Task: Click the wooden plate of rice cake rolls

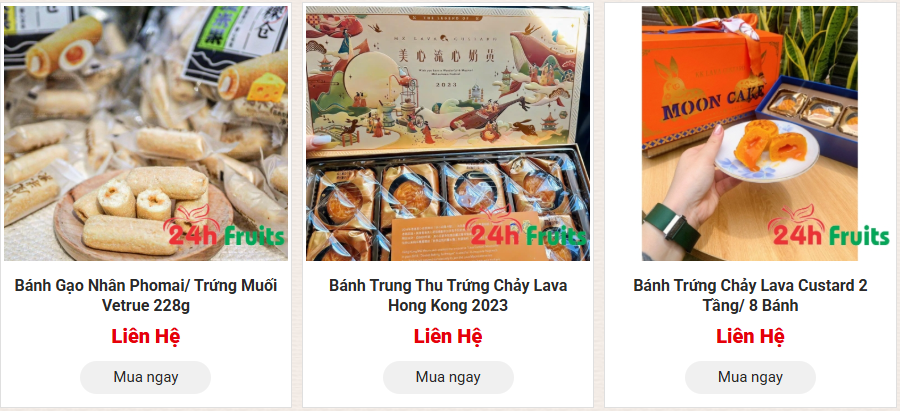Action: pos(143,214)
